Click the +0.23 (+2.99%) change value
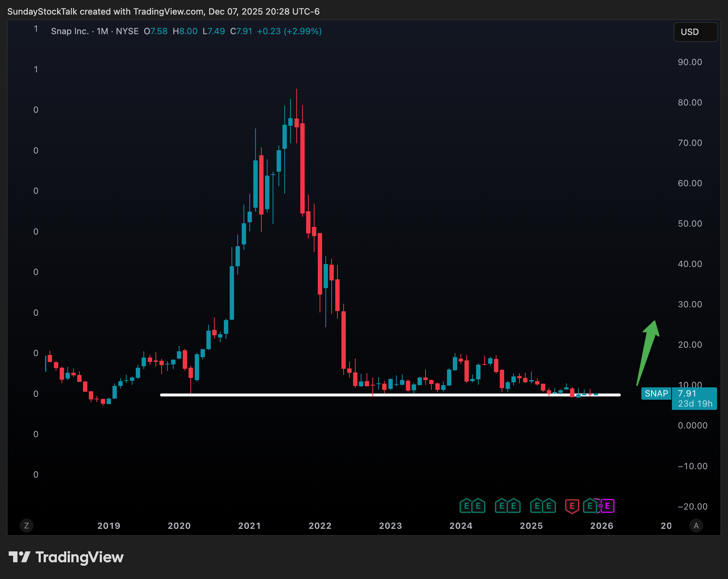Screen dimensions: 728x579 289,31
